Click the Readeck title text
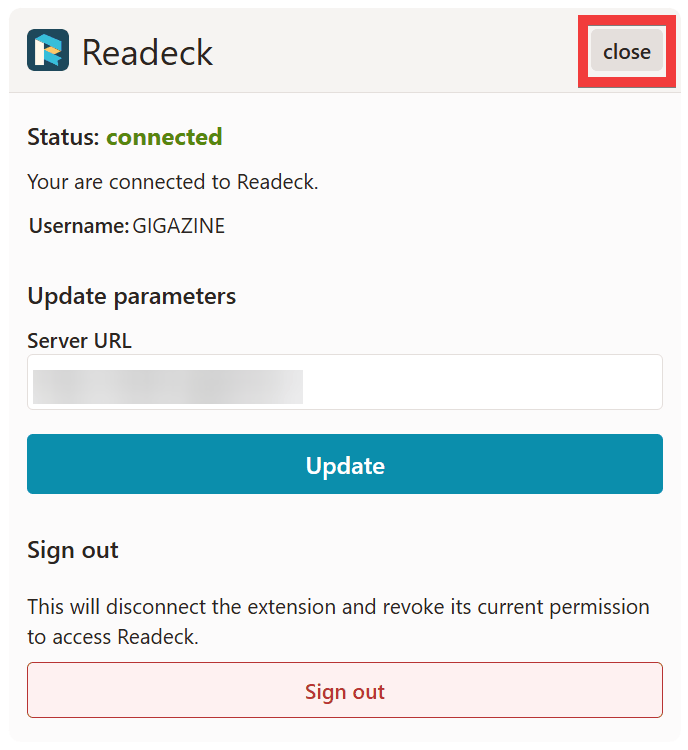The image size is (688, 750). click(147, 52)
